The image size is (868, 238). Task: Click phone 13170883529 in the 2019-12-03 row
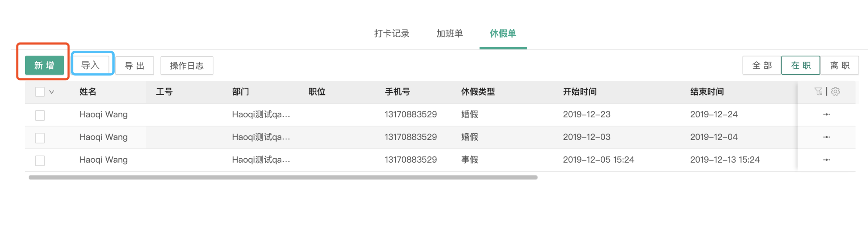tap(411, 137)
